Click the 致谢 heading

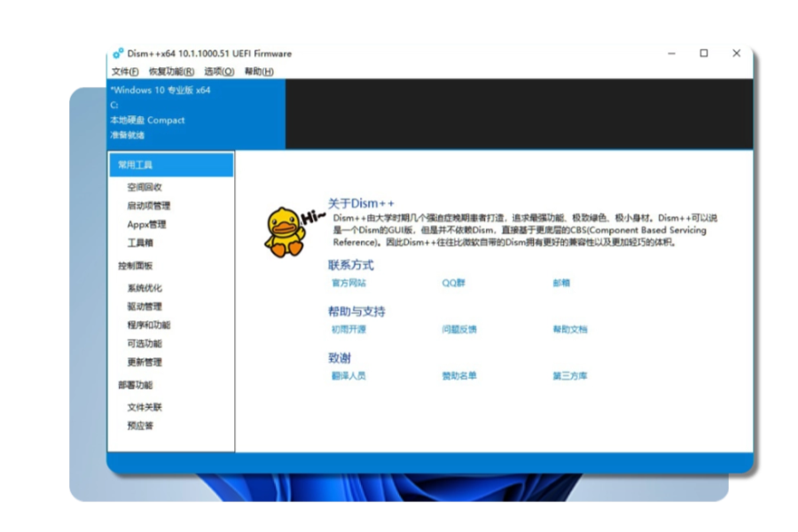[x=340, y=358]
